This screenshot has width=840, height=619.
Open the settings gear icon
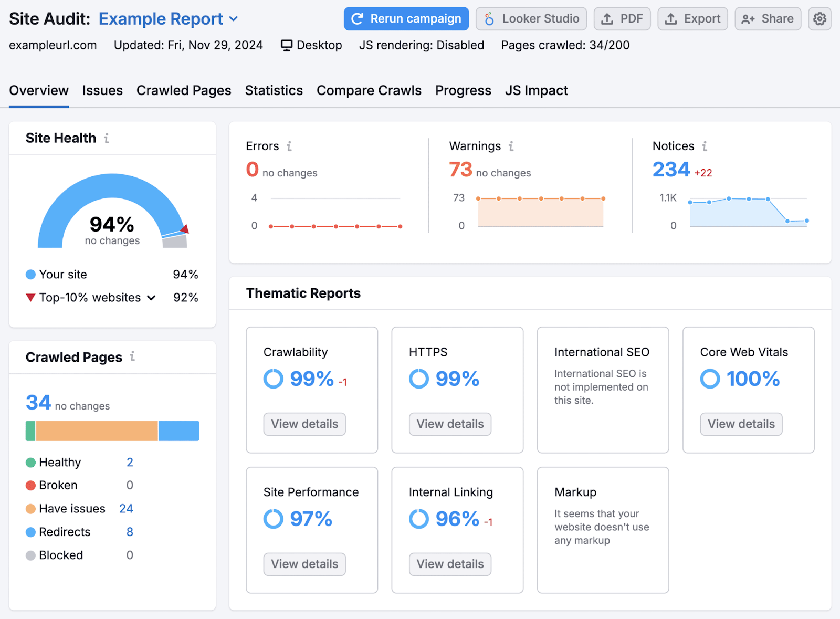click(819, 18)
